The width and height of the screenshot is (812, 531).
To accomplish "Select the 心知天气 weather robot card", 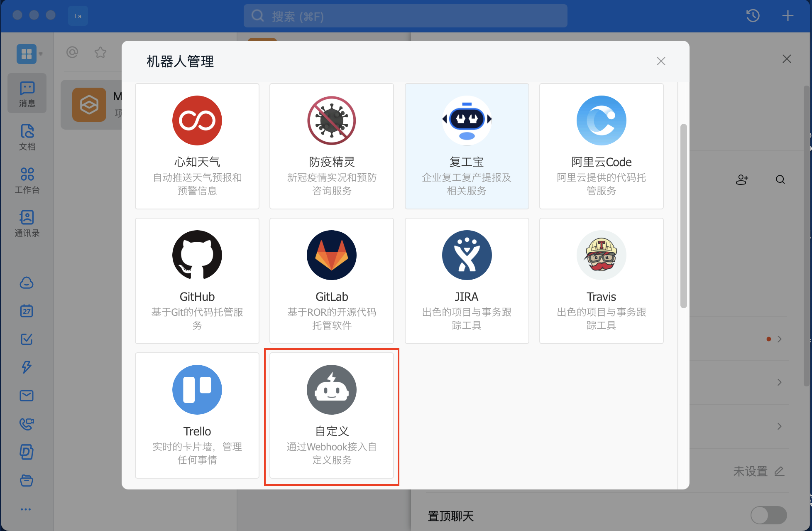I will 197,146.
